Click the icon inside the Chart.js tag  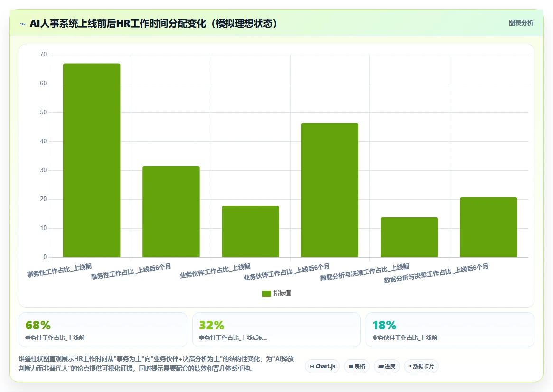312,367
